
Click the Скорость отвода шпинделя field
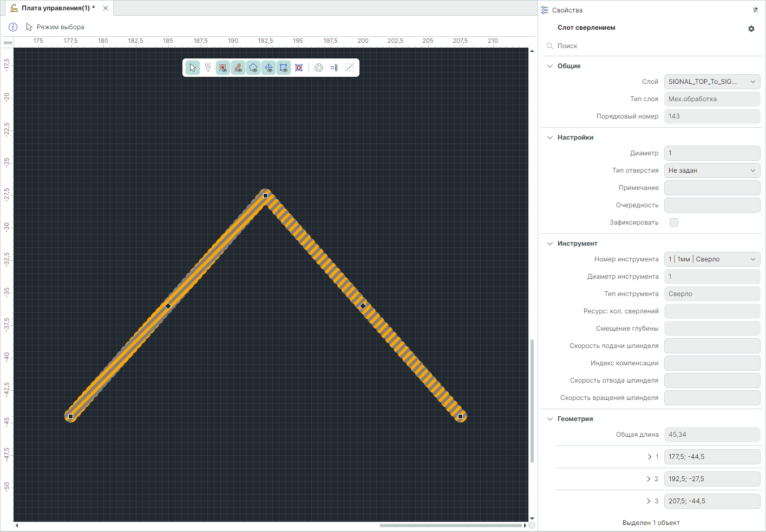pos(712,380)
